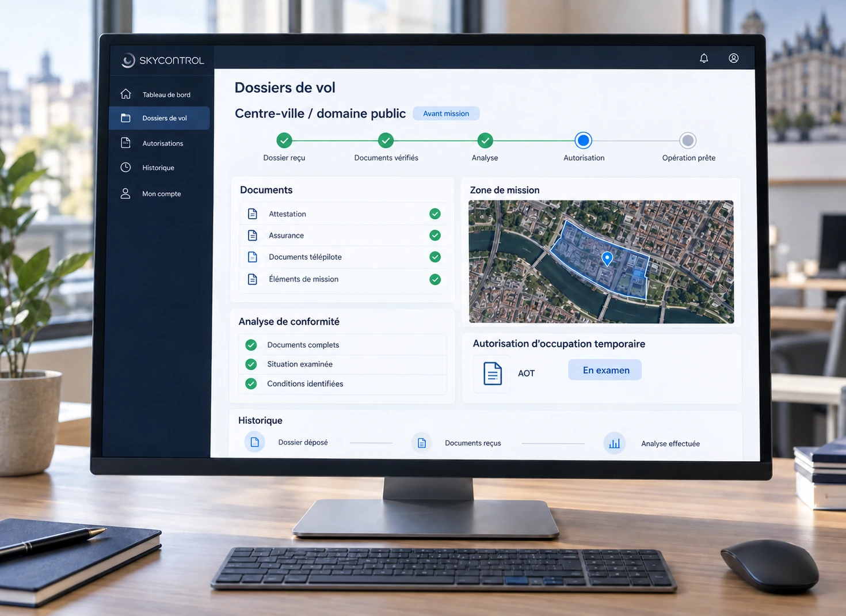Click the person icon beside Mon compte

[125, 193]
